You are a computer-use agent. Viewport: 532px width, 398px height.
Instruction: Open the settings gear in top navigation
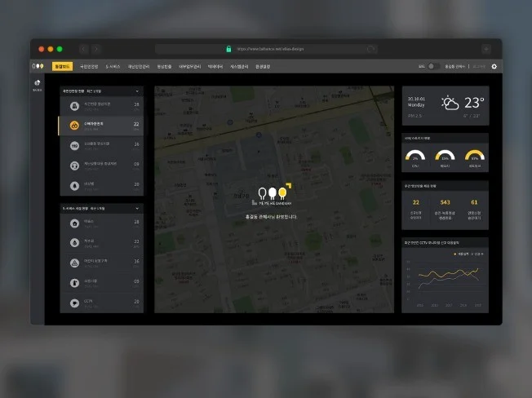pos(494,66)
